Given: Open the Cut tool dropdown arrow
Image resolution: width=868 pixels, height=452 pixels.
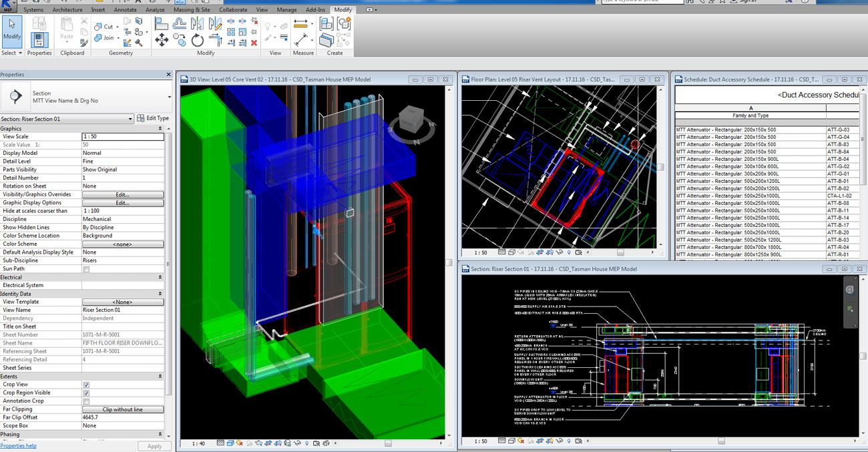Looking at the screenshot, I should pos(118,27).
